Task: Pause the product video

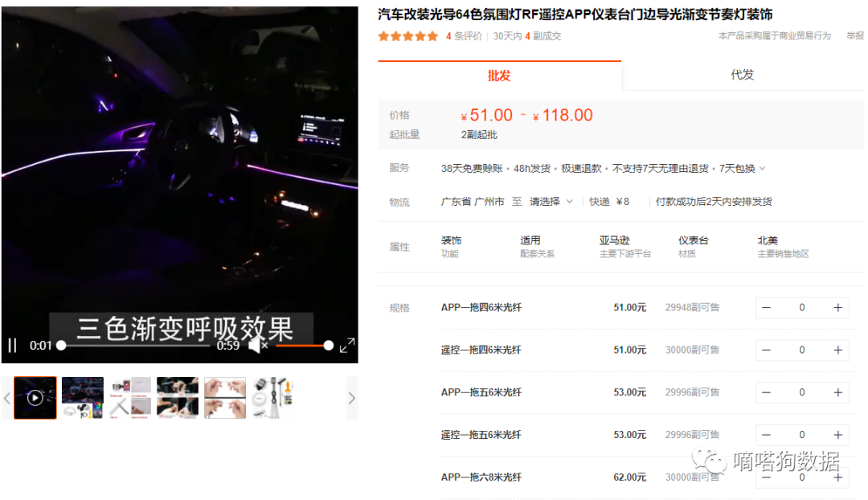Action: point(12,346)
